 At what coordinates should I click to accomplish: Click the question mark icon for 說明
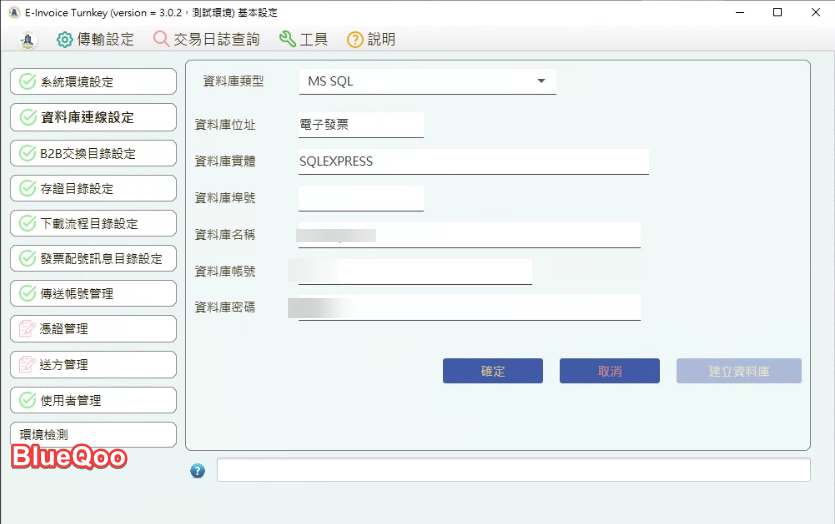tap(355, 39)
